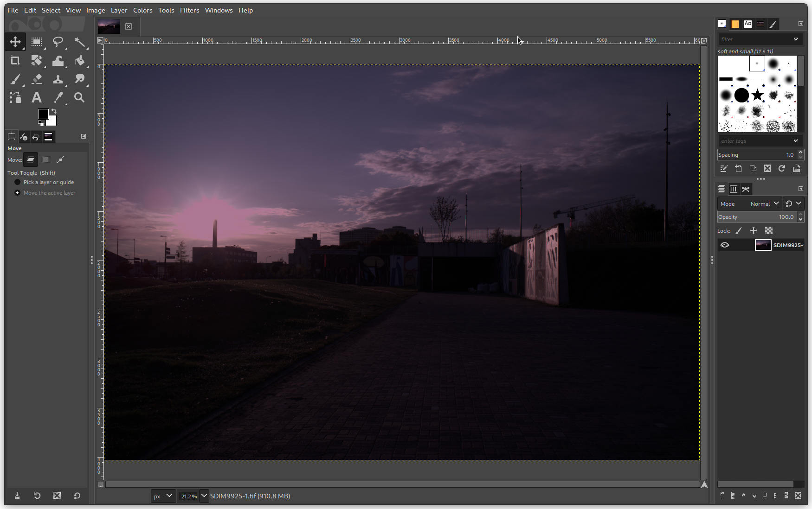The height and width of the screenshot is (509, 812).
Task: Select the Fuzzy Select magic wand tool
Action: click(79, 42)
